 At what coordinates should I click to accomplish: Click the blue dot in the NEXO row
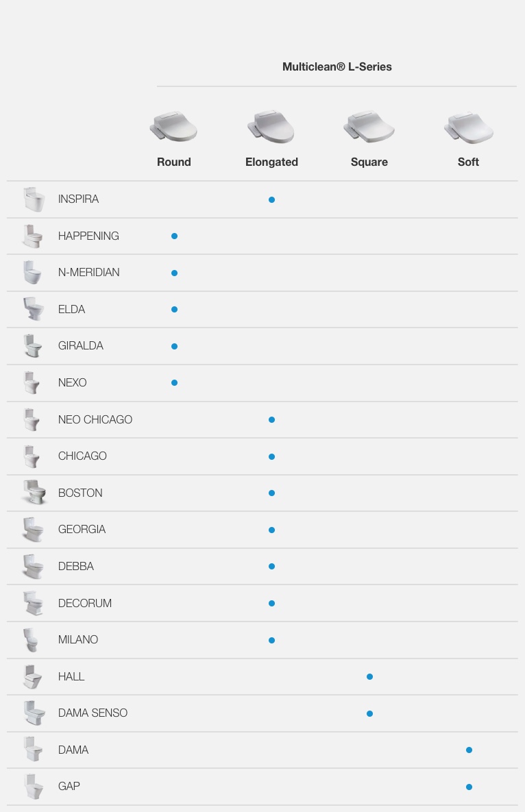click(175, 382)
